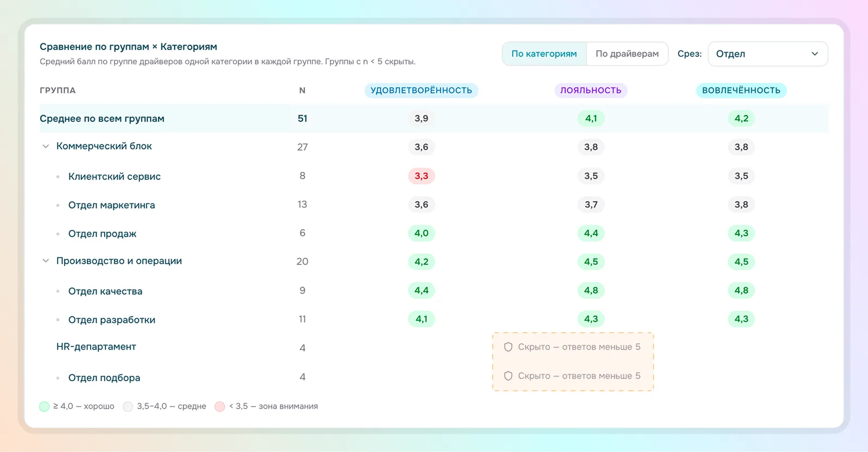
Task: Switch to the 'По категориям' tab
Action: pos(544,54)
